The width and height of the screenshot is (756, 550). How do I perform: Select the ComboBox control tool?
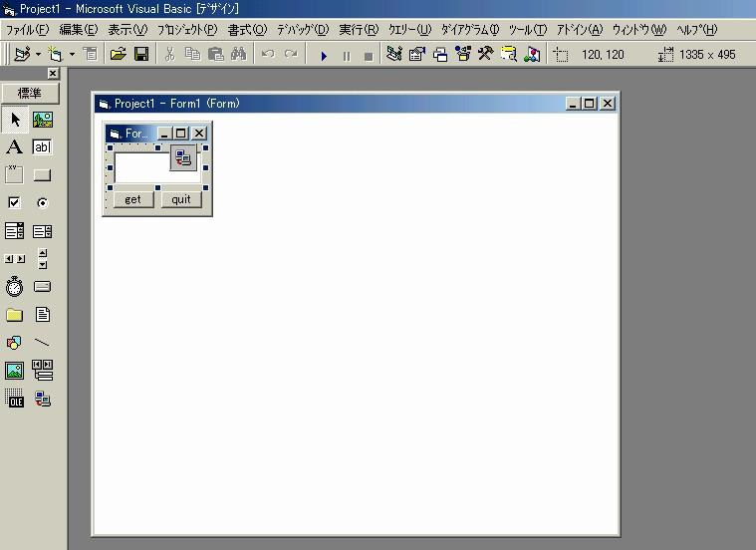click(15, 230)
